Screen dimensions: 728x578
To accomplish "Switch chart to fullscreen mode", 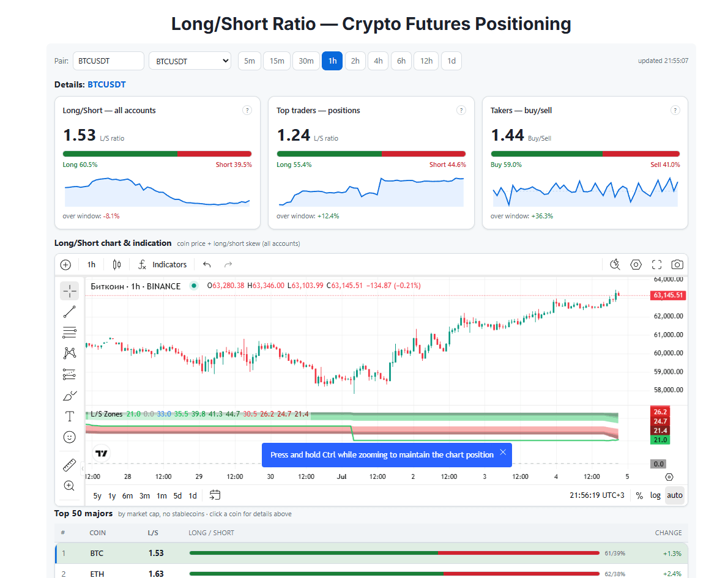I will pos(656,265).
